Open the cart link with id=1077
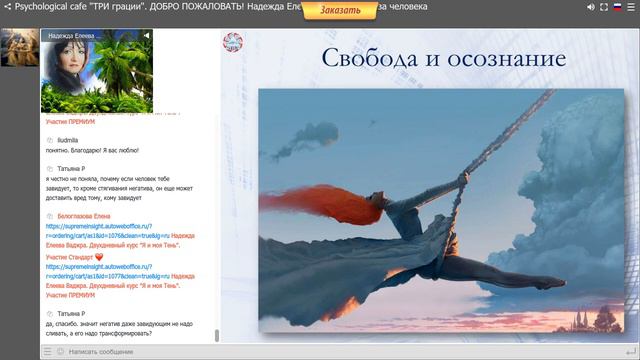 [107, 271]
